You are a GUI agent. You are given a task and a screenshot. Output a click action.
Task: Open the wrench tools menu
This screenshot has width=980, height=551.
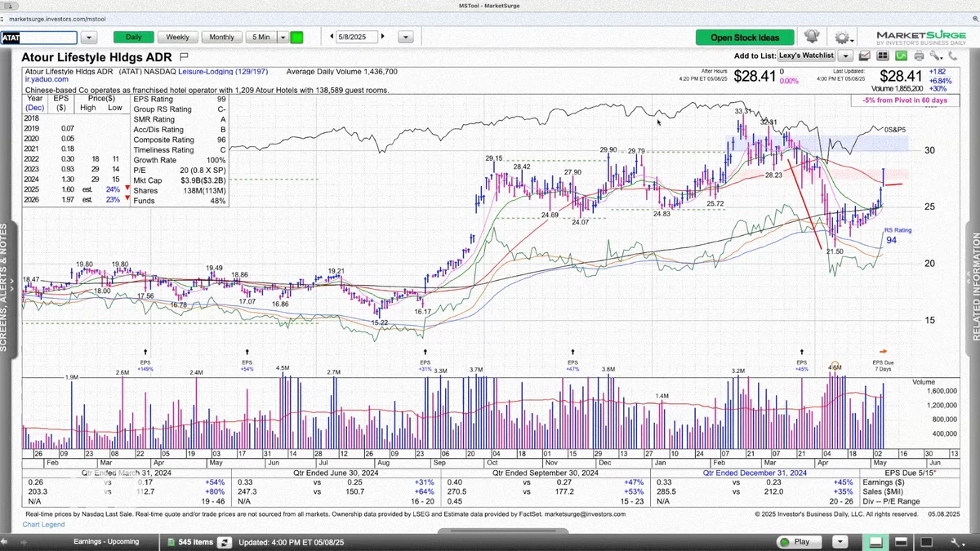[x=936, y=56]
